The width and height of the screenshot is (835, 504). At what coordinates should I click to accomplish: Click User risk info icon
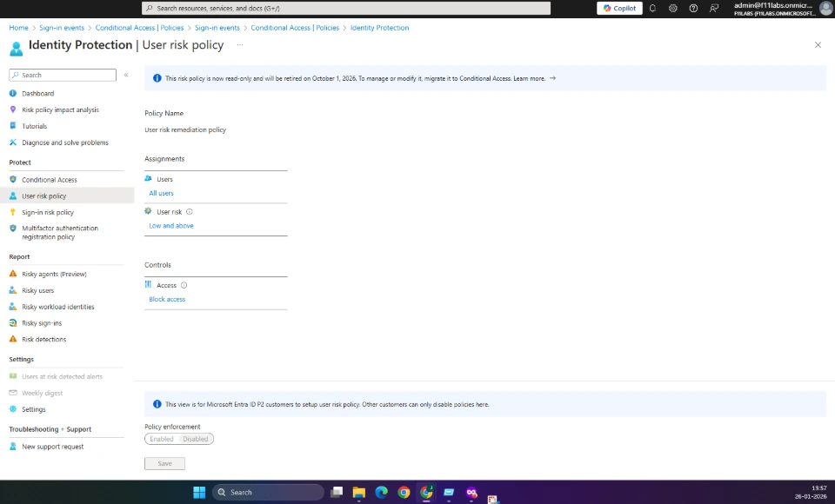(x=190, y=212)
